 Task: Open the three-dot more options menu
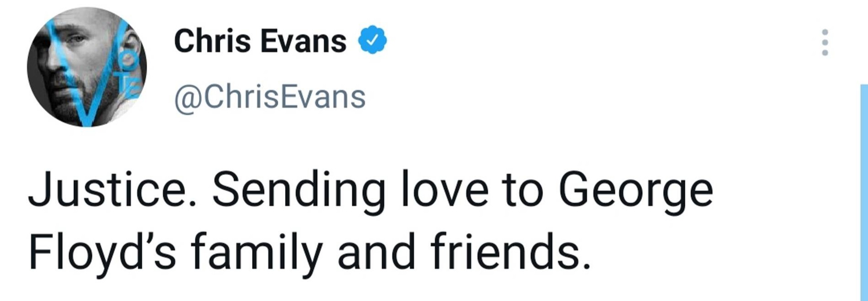825,43
